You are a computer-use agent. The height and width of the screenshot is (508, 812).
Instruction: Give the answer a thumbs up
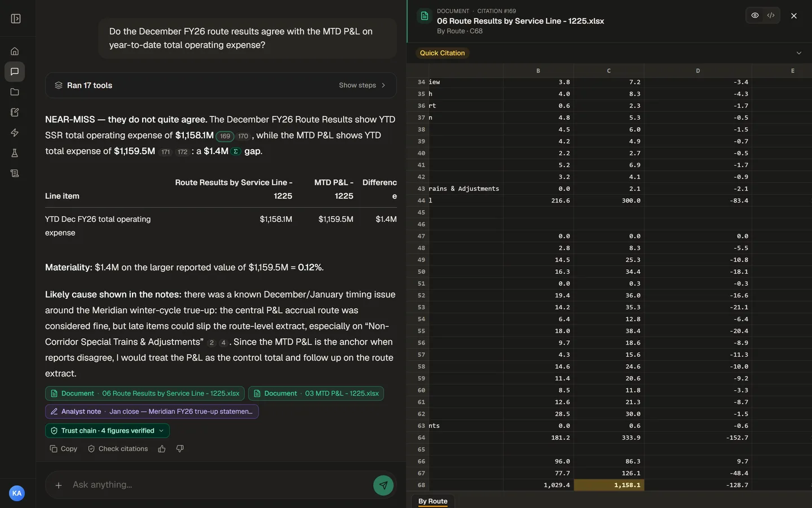[x=162, y=449]
